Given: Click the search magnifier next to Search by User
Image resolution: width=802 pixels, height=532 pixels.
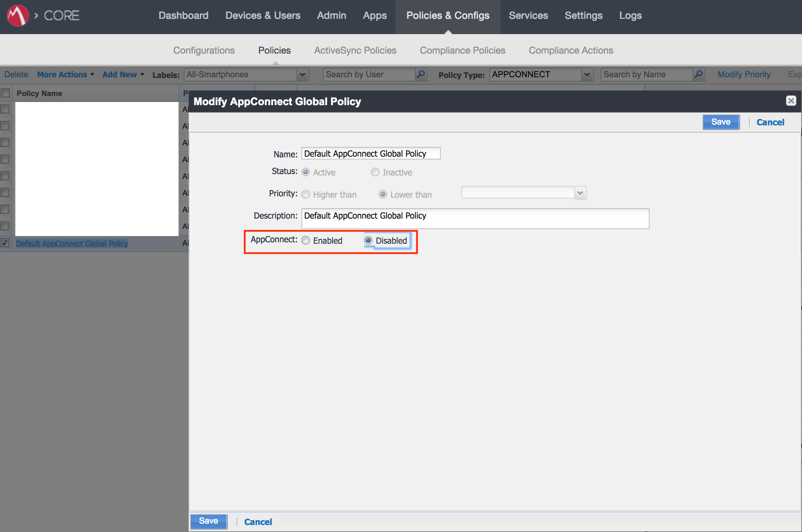Looking at the screenshot, I should pos(421,75).
